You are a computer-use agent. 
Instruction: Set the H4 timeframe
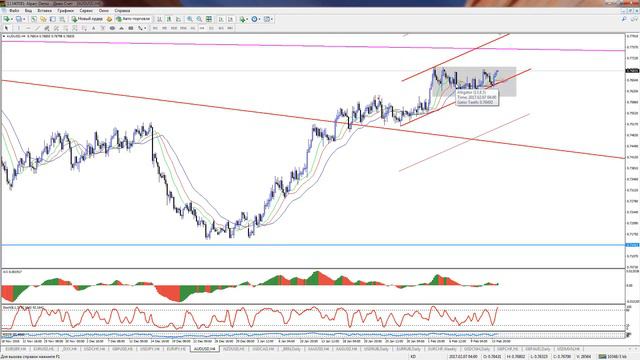click(202, 28)
